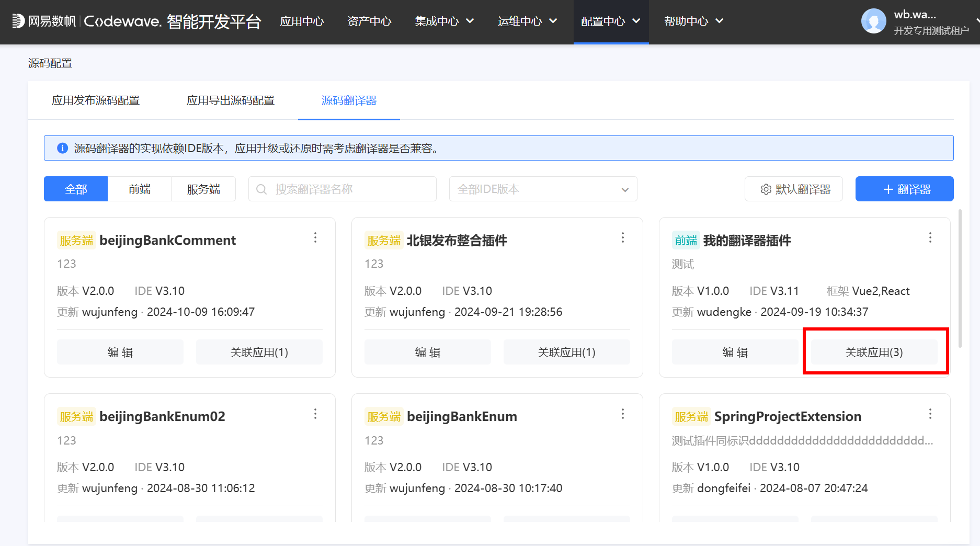The width and height of the screenshot is (980, 546).
Task: Expand the 运维中心 menu
Action: (x=527, y=21)
